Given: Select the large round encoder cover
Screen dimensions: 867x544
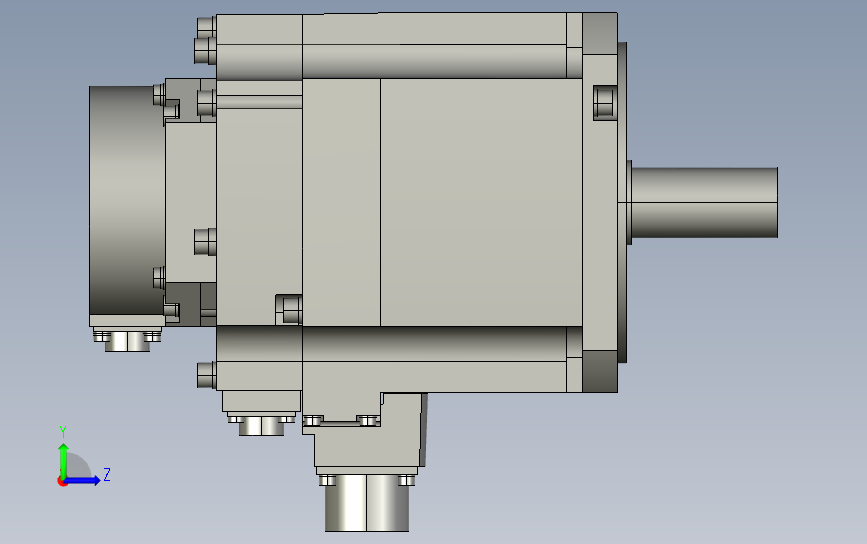Looking at the screenshot, I should [127, 200].
